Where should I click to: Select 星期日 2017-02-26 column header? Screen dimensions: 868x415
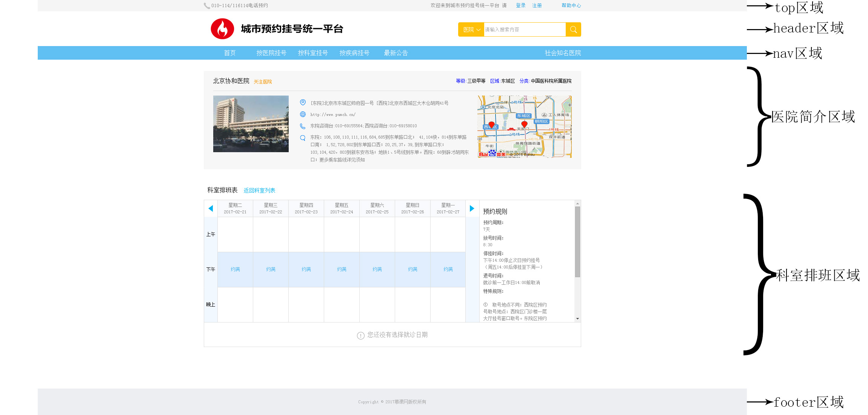[x=412, y=208]
